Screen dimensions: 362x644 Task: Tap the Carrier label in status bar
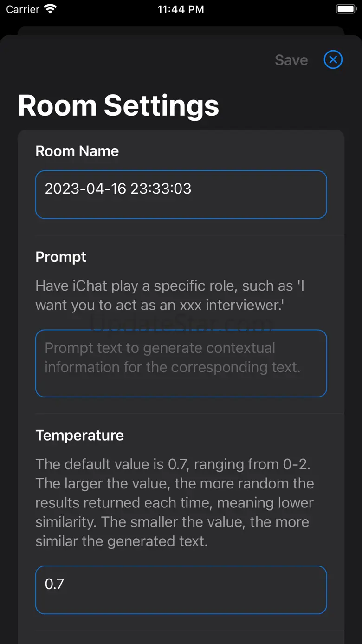23,9
